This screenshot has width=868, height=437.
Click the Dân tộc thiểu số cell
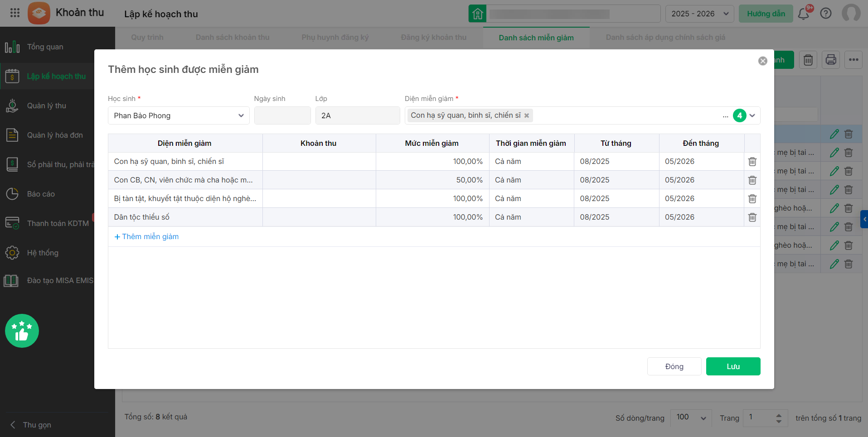pos(185,217)
